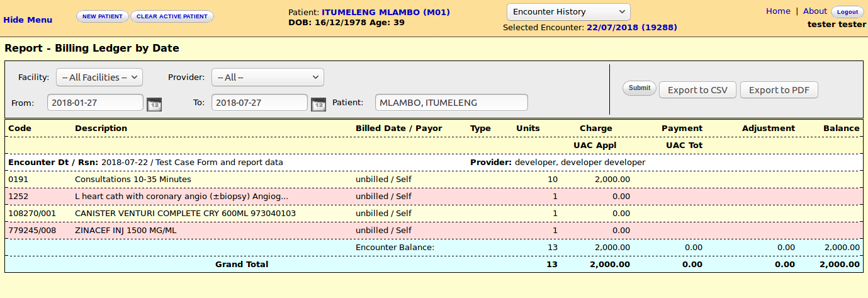Expand the Facility dropdown
The image size is (868, 298).
point(99,77)
